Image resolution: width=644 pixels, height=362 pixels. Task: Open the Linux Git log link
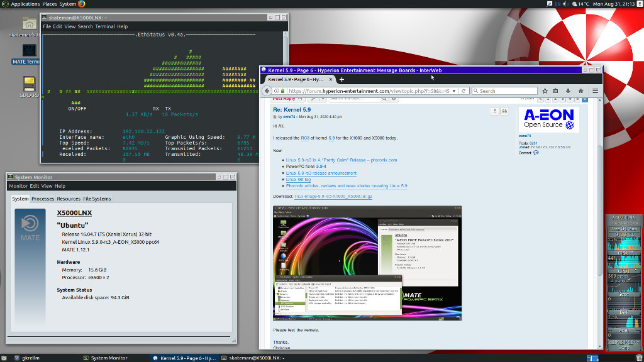pos(298,179)
